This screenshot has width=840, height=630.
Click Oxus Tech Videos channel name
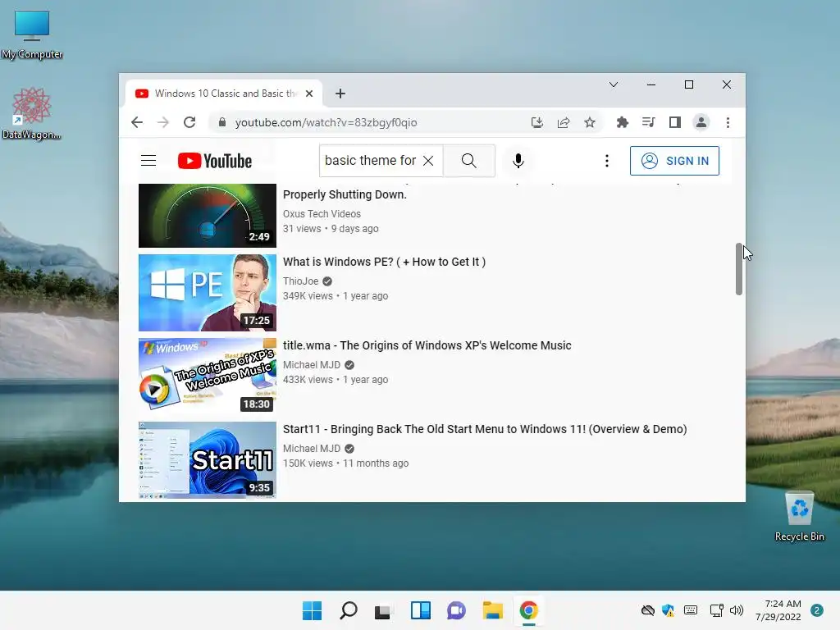pos(322,214)
